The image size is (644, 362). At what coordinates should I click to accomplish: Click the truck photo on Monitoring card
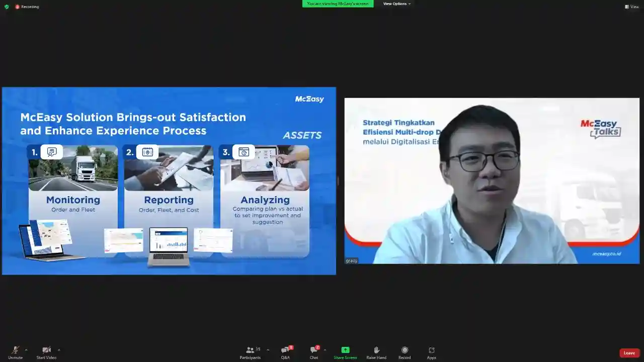coord(73,168)
